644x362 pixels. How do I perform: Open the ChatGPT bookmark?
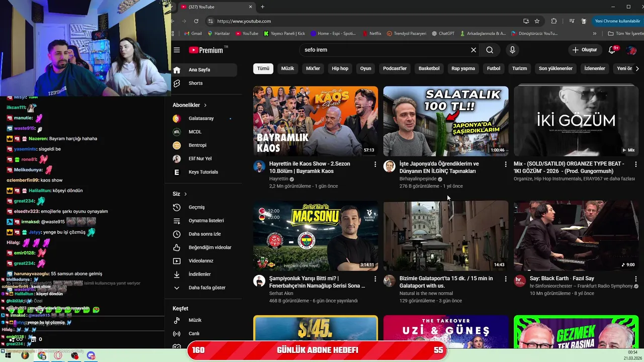click(x=443, y=34)
